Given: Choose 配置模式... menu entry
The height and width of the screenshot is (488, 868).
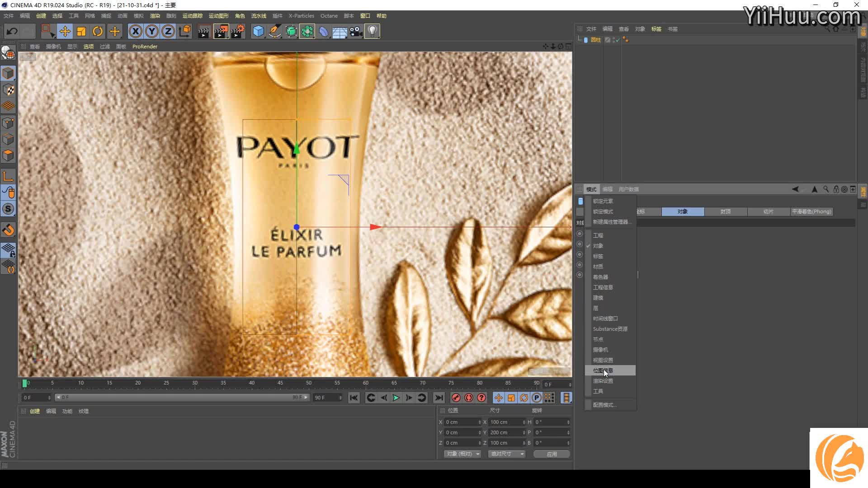Looking at the screenshot, I should coord(610,405).
